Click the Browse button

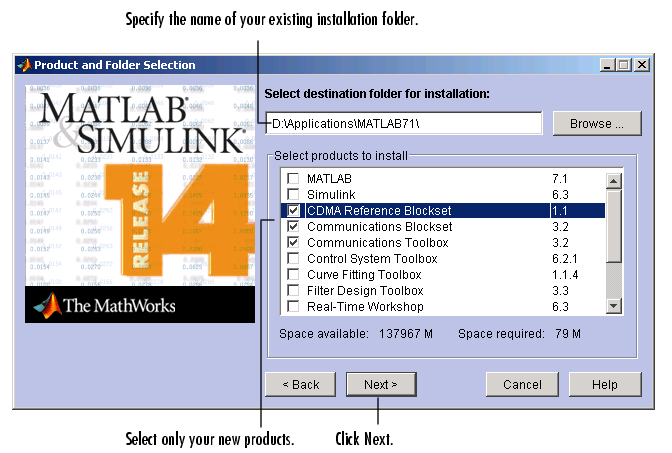pyautogui.click(x=597, y=123)
